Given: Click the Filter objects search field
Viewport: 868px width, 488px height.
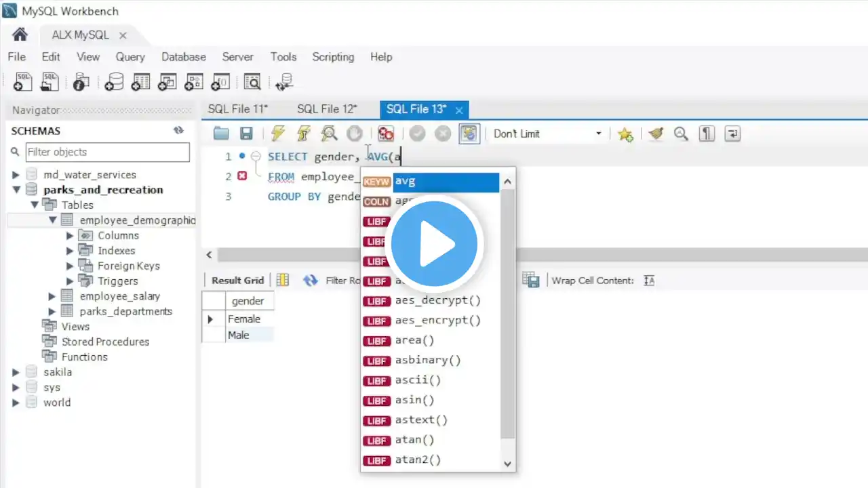Looking at the screenshot, I should pos(107,152).
